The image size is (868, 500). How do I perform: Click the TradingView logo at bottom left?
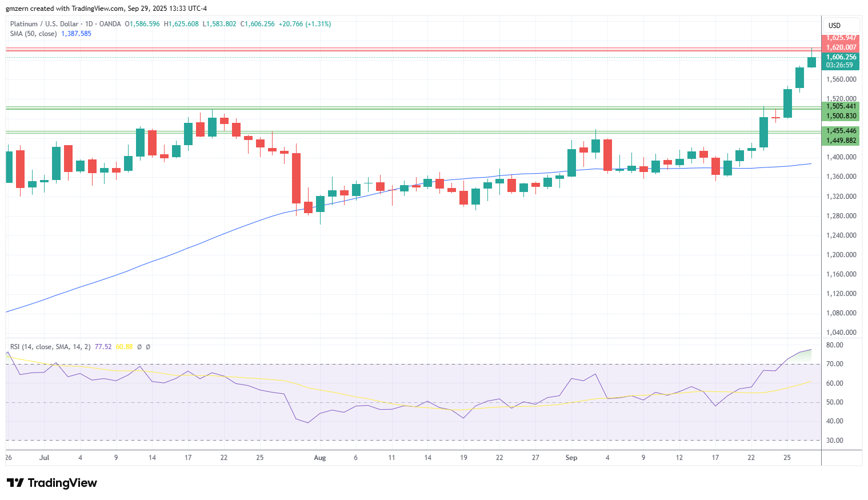pyautogui.click(x=52, y=483)
